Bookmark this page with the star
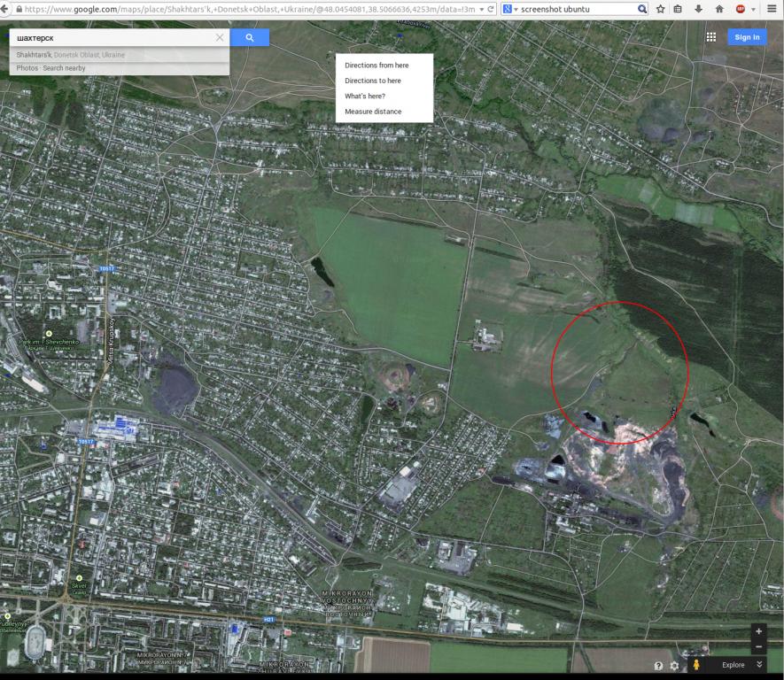Screen dimensions: 784x680 pyautogui.click(x=662, y=9)
